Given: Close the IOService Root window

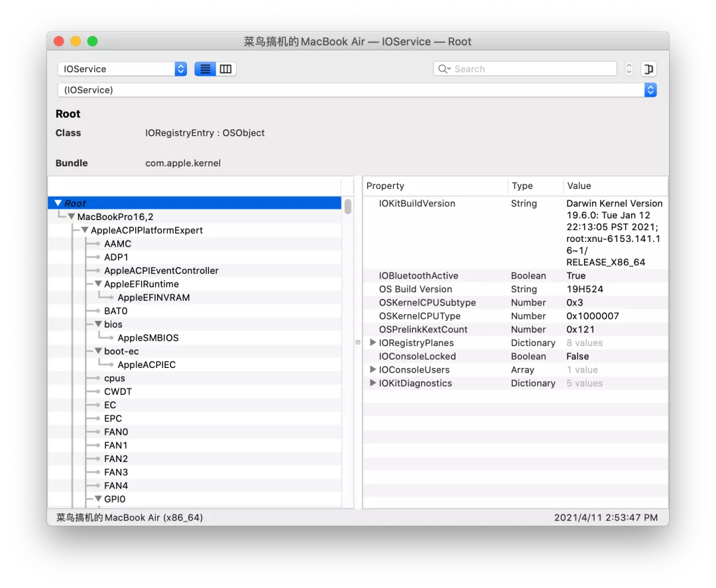Looking at the screenshot, I should pos(59,41).
